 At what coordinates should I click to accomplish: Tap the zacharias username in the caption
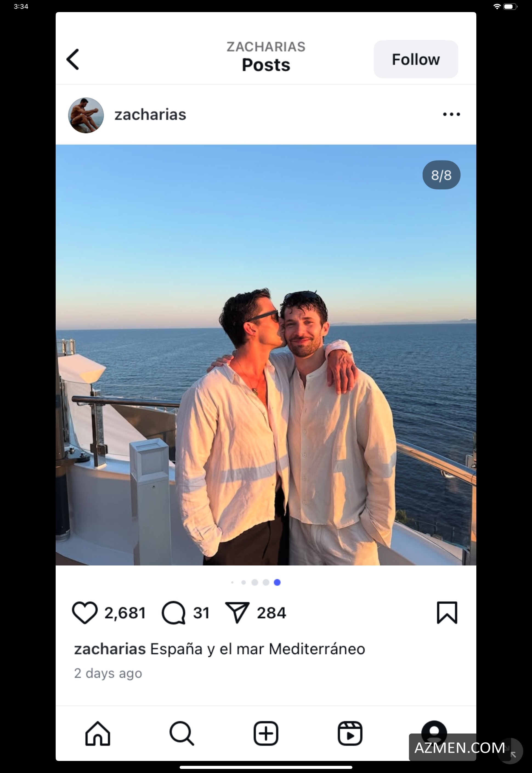(x=110, y=649)
